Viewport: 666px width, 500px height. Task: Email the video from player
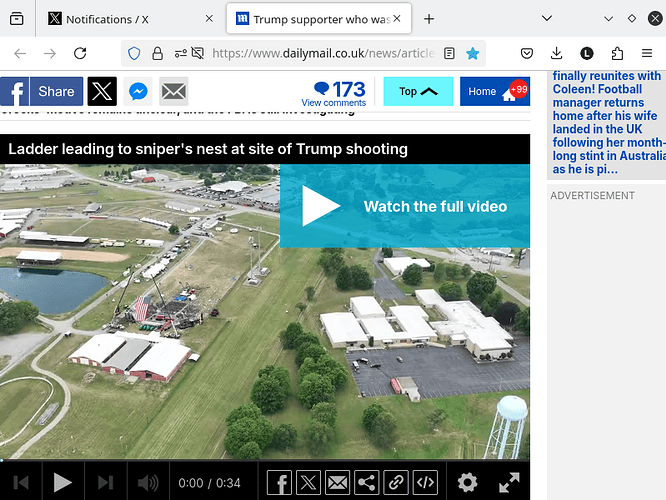point(338,483)
